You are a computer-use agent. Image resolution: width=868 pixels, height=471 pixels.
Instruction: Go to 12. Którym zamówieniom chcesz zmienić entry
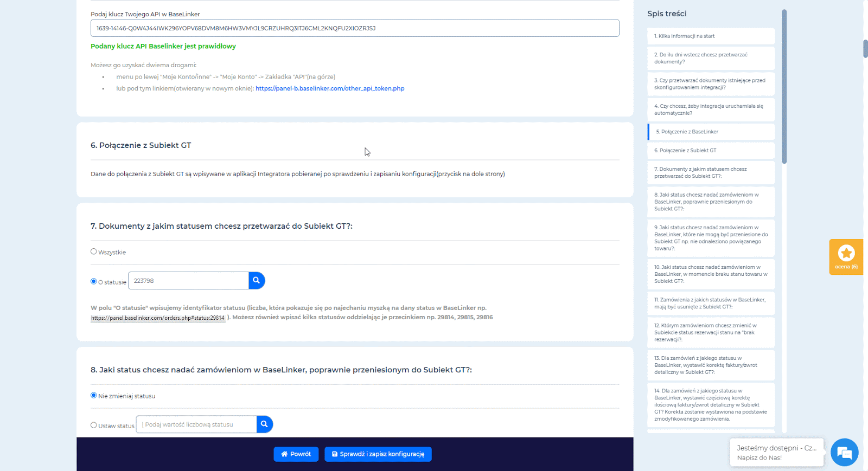[711, 332]
